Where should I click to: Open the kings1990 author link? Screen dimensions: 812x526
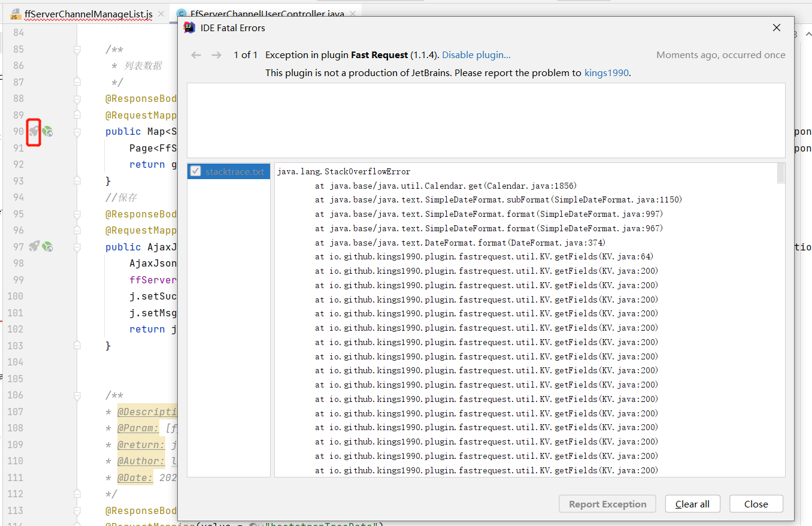tap(607, 73)
